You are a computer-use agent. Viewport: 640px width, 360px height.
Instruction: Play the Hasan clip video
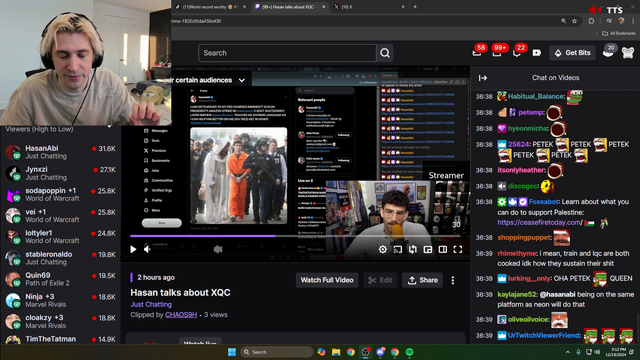[x=133, y=249]
